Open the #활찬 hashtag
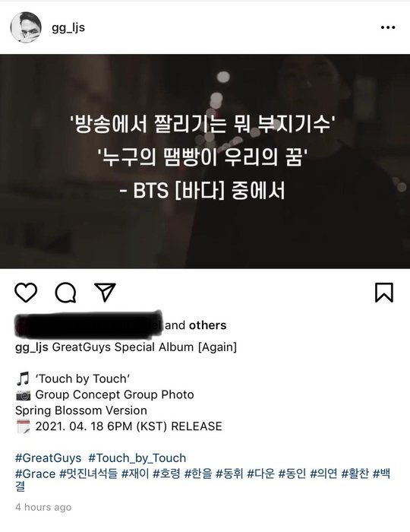This screenshot has height=532, width=410. click(x=355, y=473)
